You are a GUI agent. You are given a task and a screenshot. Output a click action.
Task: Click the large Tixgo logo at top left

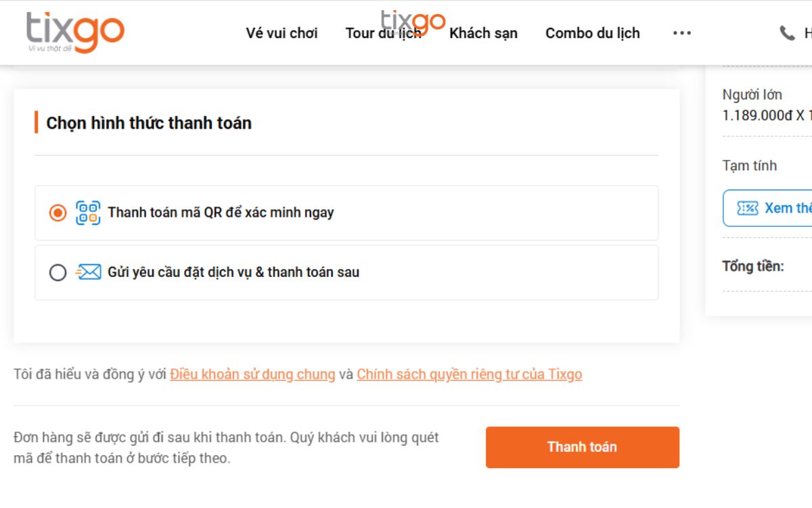75,32
